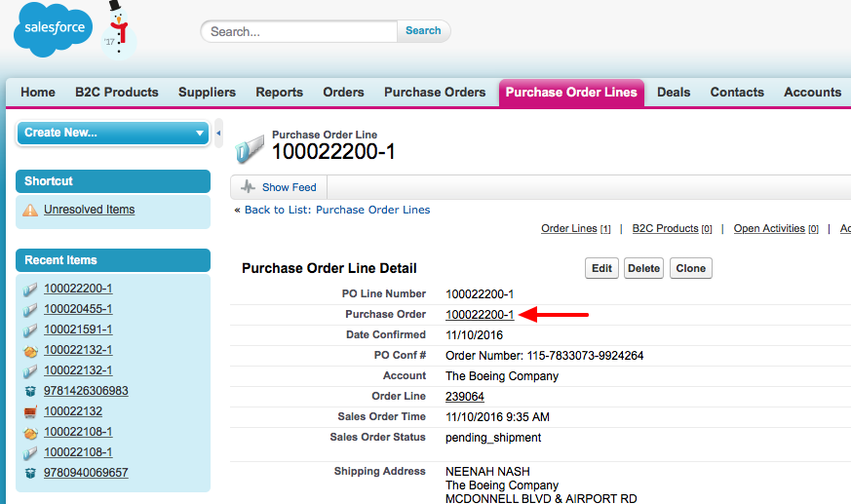The height and width of the screenshot is (504, 851).
Task: Go to the Accounts tab
Action: [812, 93]
